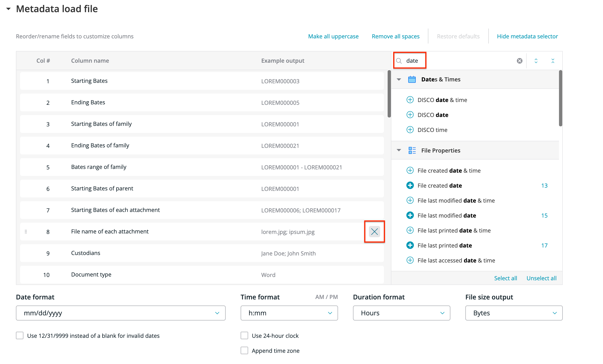Open the Time format dropdown
The image size is (603, 364).
tap(289, 313)
